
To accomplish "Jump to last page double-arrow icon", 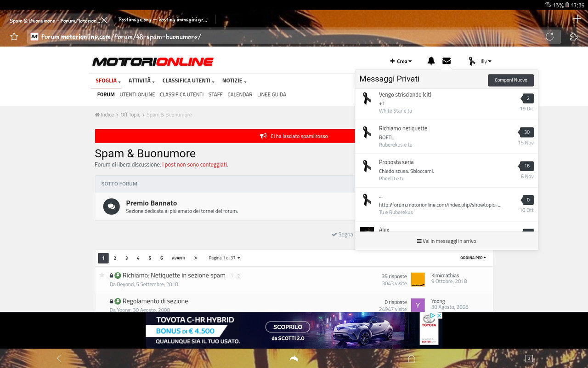I will click(196, 258).
